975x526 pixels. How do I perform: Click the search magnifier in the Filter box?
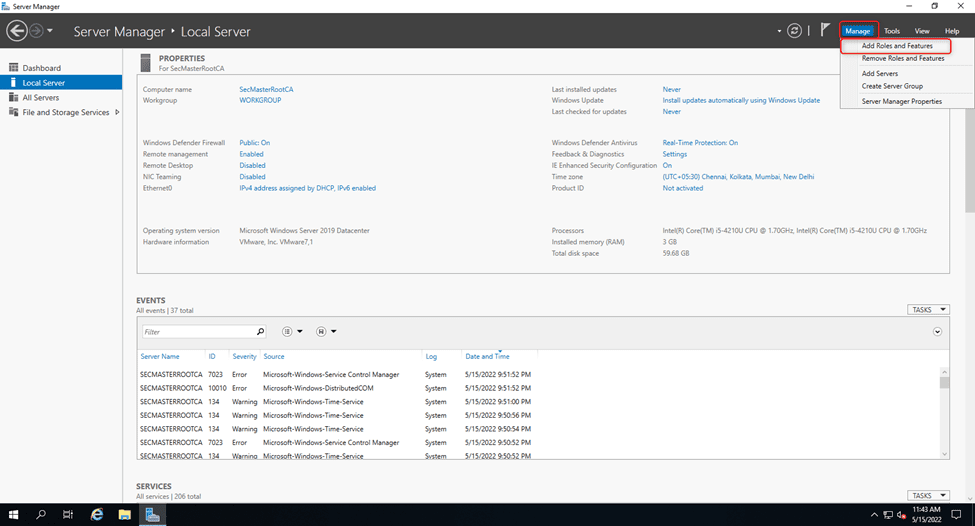261,332
